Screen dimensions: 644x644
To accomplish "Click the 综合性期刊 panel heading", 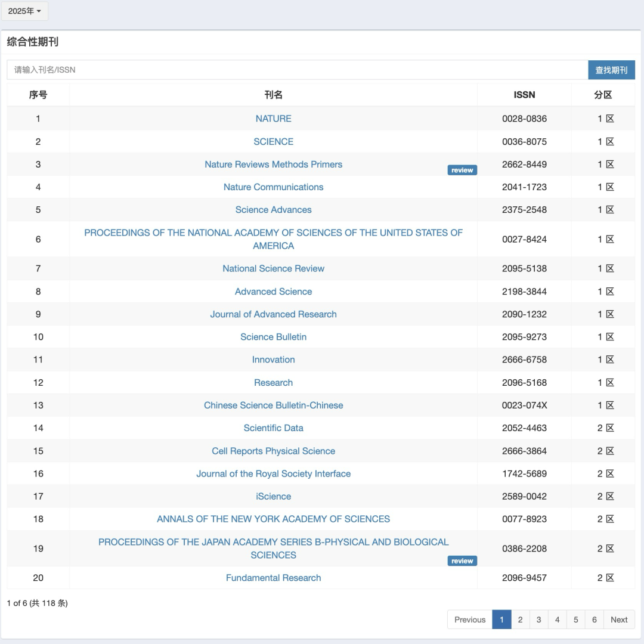I will point(33,42).
